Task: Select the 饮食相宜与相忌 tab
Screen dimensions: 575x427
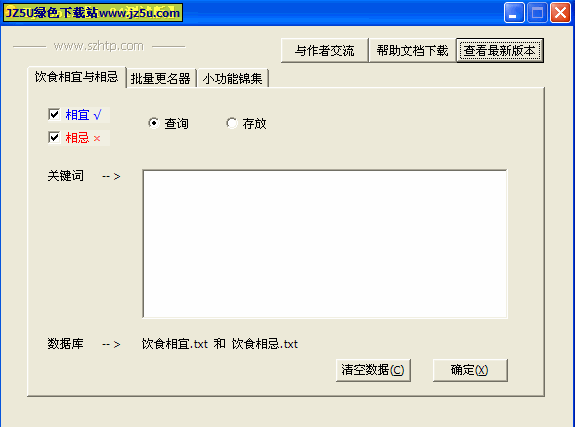Action: tap(77, 77)
